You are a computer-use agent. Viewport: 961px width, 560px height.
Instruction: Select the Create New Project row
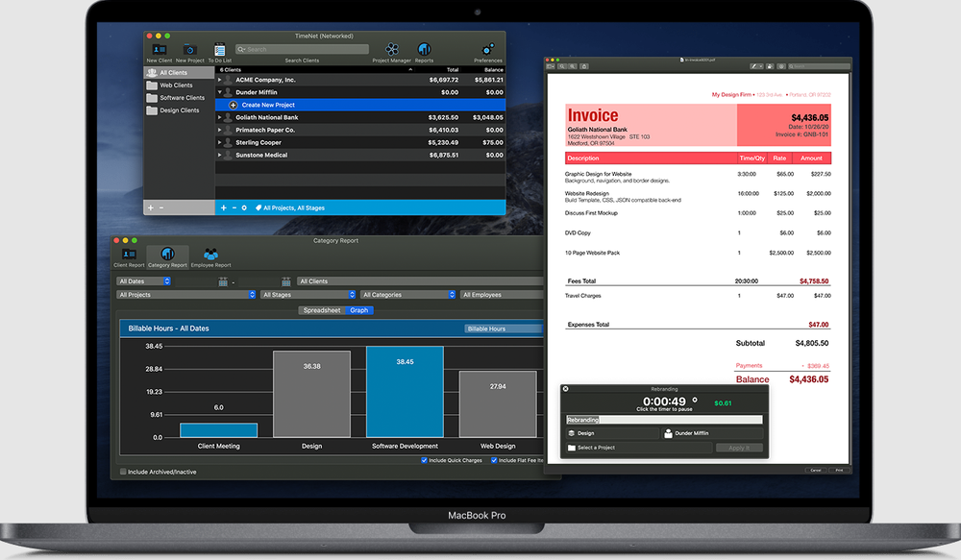360,105
